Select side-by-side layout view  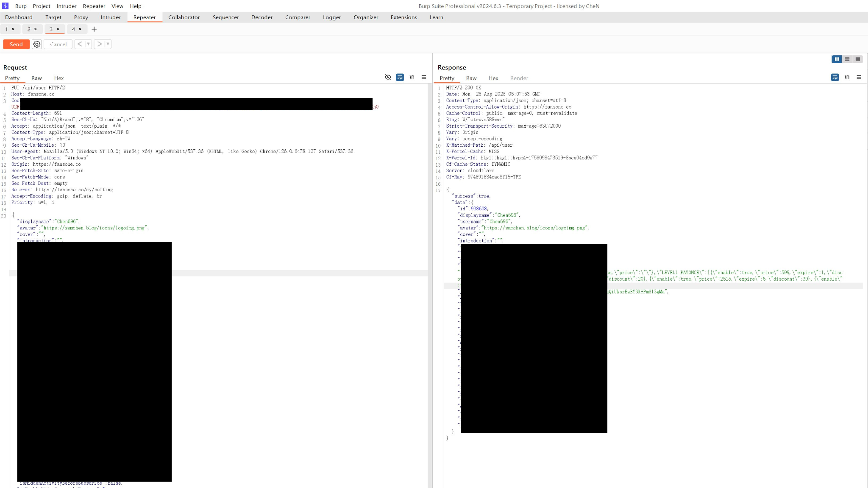pos(837,59)
